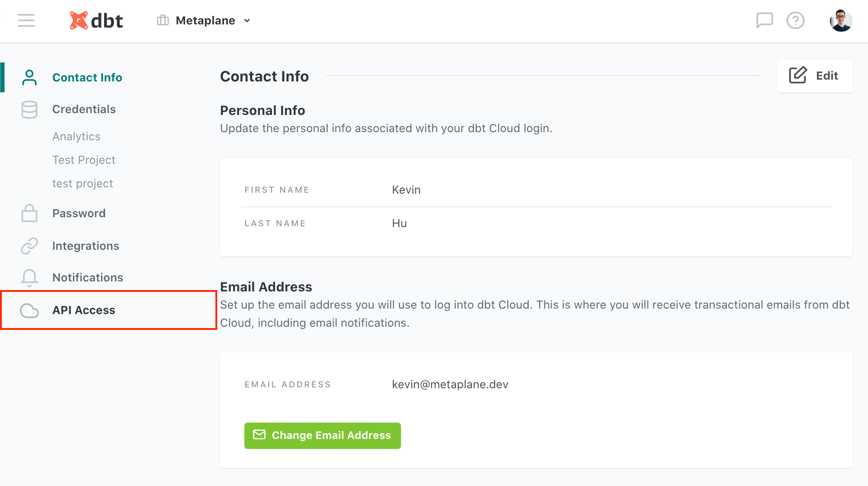Open the API Access settings
The height and width of the screenshot is (486, 868).
tap(84, 310)
